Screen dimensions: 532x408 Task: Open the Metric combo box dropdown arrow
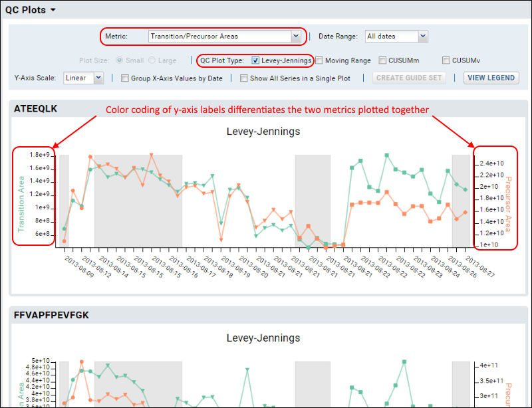pos(296,36)
